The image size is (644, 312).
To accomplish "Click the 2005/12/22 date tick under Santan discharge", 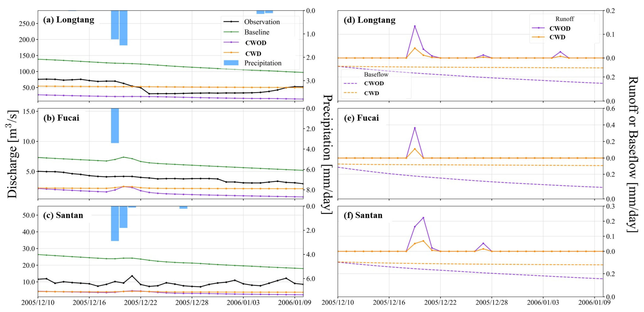I will pos(140,302).
